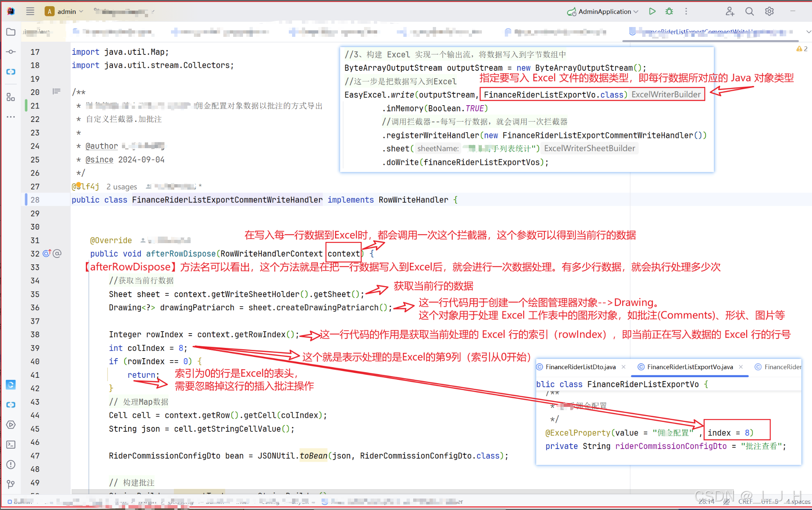Click the IntelliJ IDEA logo icon
This screenshot has width=812, height=510.
tap(11, 11)
